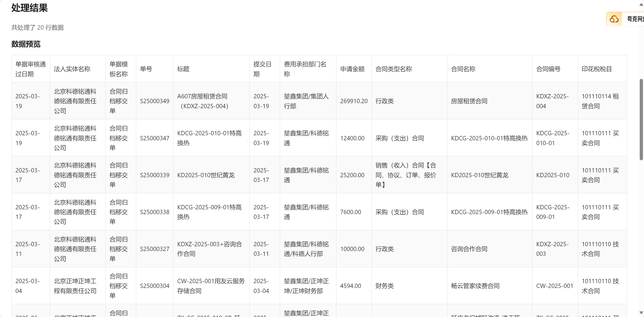Image resolution: width=644 pixels, height=317 pixels.
Task: Click the 申请金额 column header
Action: pyautogui.click(x=352, y=69)
